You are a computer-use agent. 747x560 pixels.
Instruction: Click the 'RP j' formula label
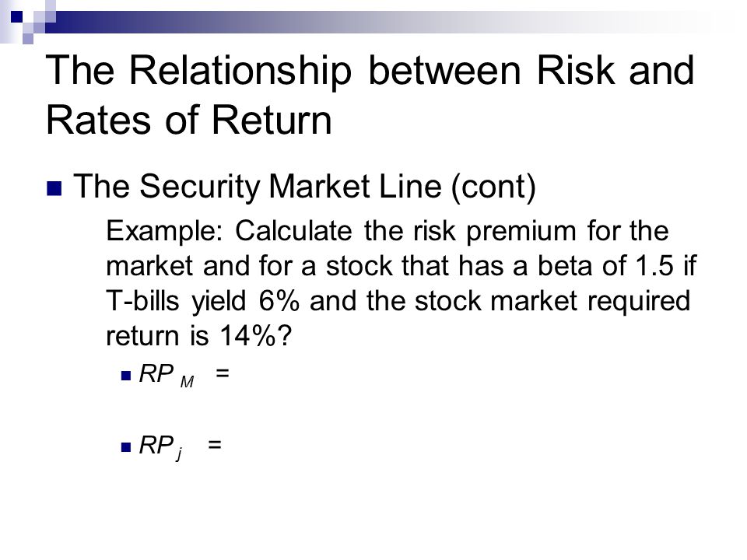click(x=160, y=447)
